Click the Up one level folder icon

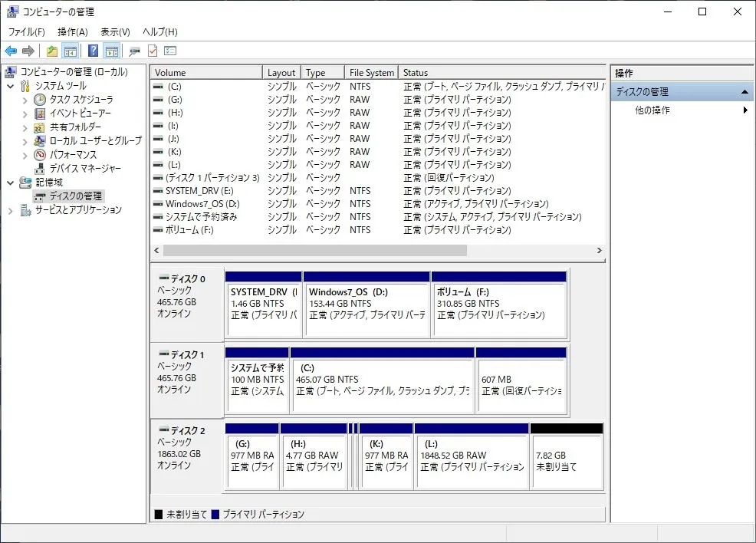(52, 51)
